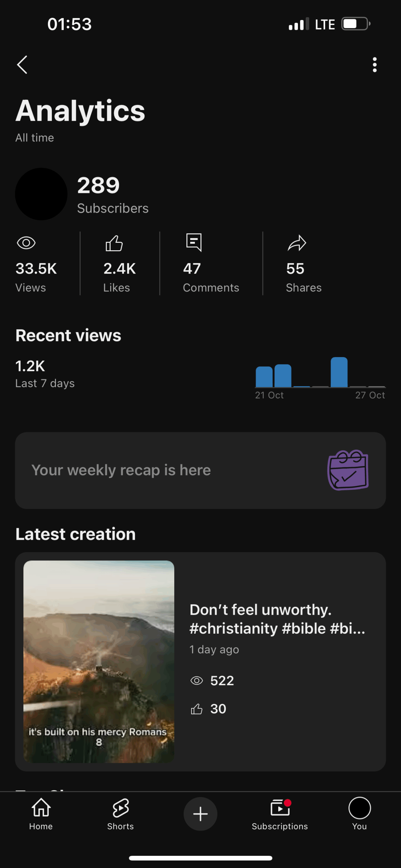The width and height of the screenshot is (401, 868).
Task: Open the You profile tab
Action: click(x=359, y=814)
